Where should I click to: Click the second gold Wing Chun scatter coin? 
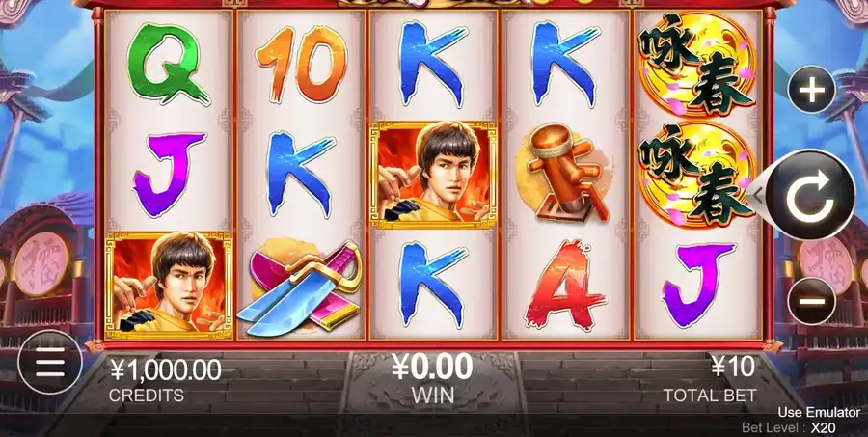pos(696,175)
